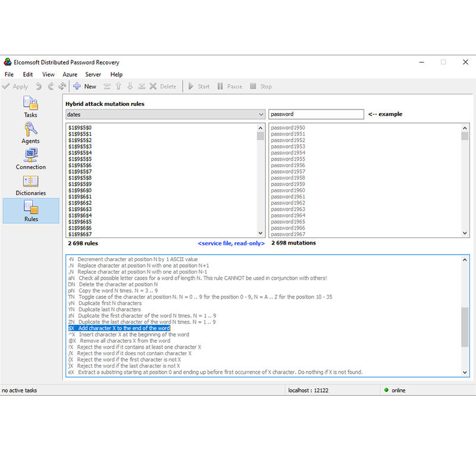Open the Dictionaries section in sidebar

pyautogui.click(x=31, y=185)
